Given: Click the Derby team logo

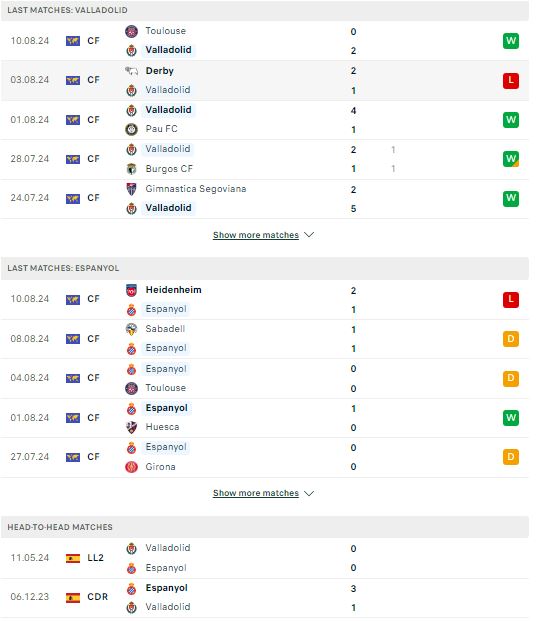Looking at the screenshot, I should [131, 71].
